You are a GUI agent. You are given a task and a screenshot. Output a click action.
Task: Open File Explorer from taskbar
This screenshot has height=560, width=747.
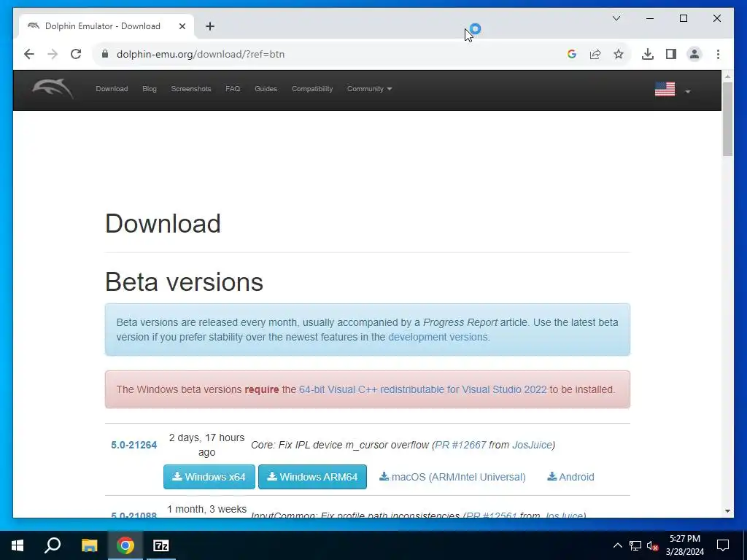89,545
